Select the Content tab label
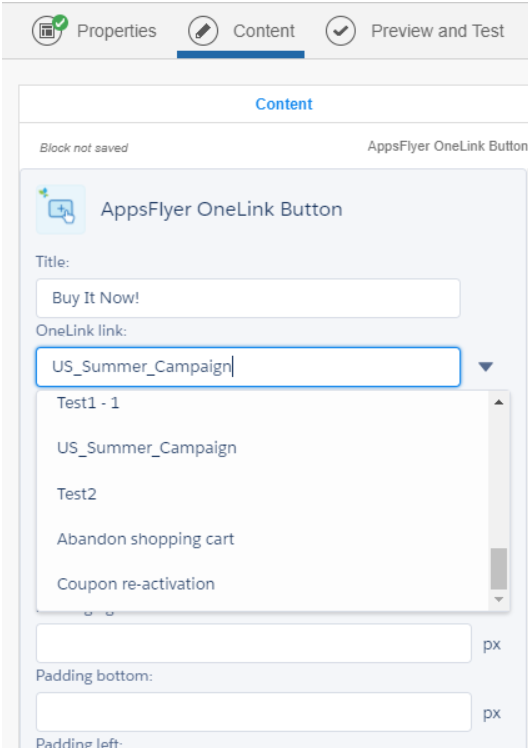This screenshot has height=751, width=528. 264,31
